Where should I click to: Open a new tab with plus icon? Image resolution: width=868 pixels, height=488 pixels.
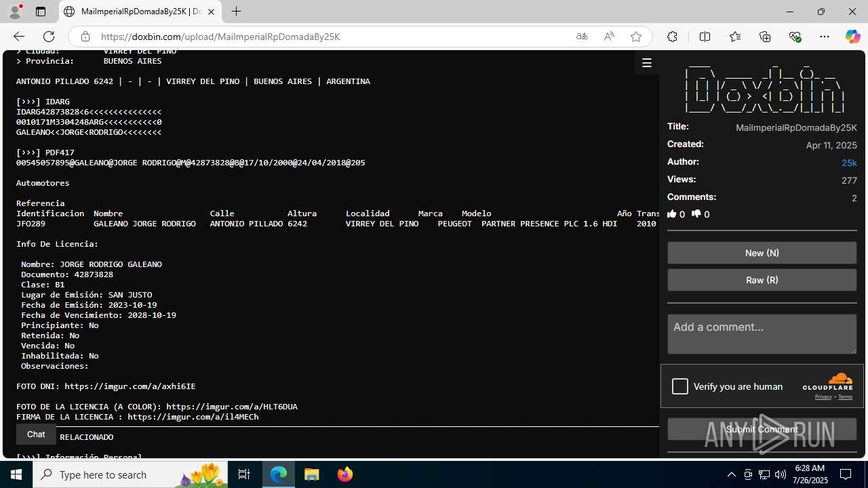236,12
